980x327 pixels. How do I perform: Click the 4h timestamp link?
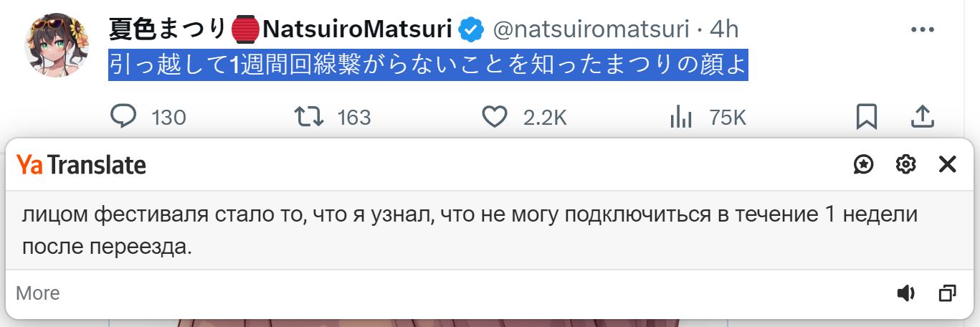724,29
